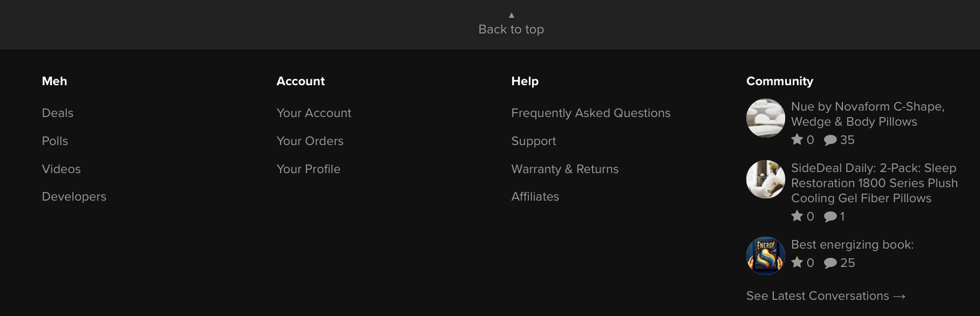Open the Polls link

pos(55,141)
